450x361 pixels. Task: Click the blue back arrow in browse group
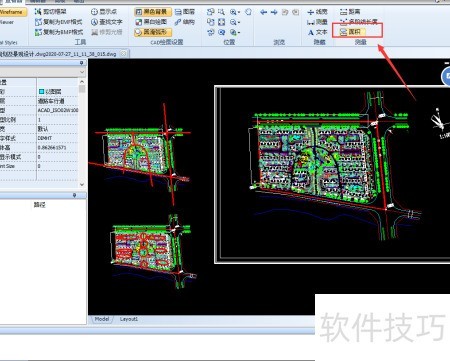[263, 12]
